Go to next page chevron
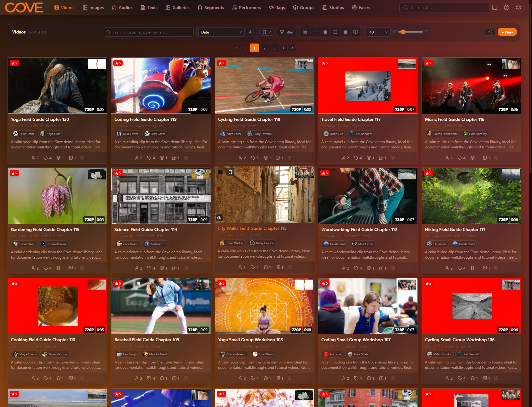Viewport: 532px width, 407px height. 283,48
